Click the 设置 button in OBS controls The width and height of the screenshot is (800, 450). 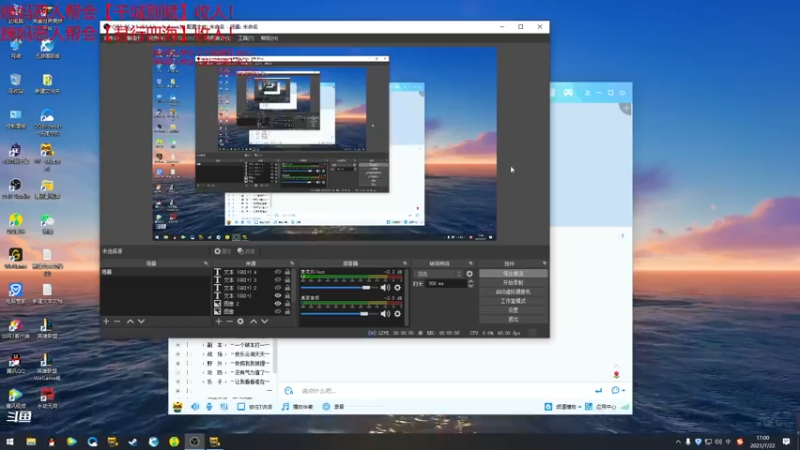tap(513, 310)
